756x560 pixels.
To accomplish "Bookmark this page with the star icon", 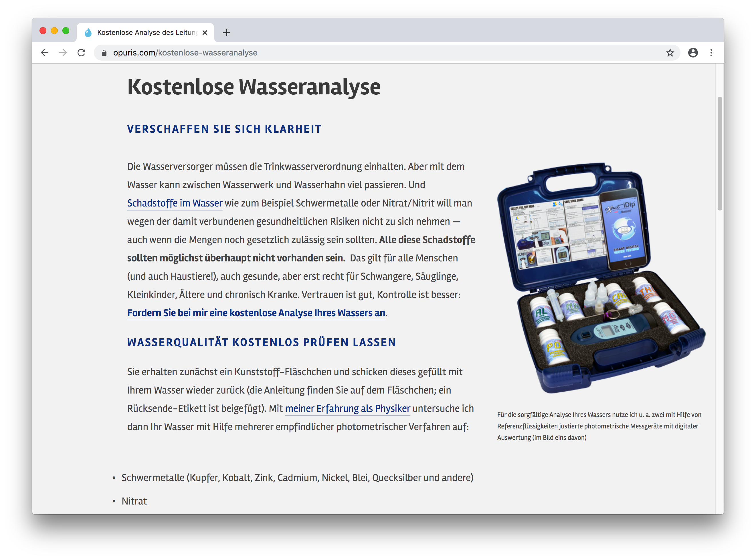I will click(x=670, y=53).
